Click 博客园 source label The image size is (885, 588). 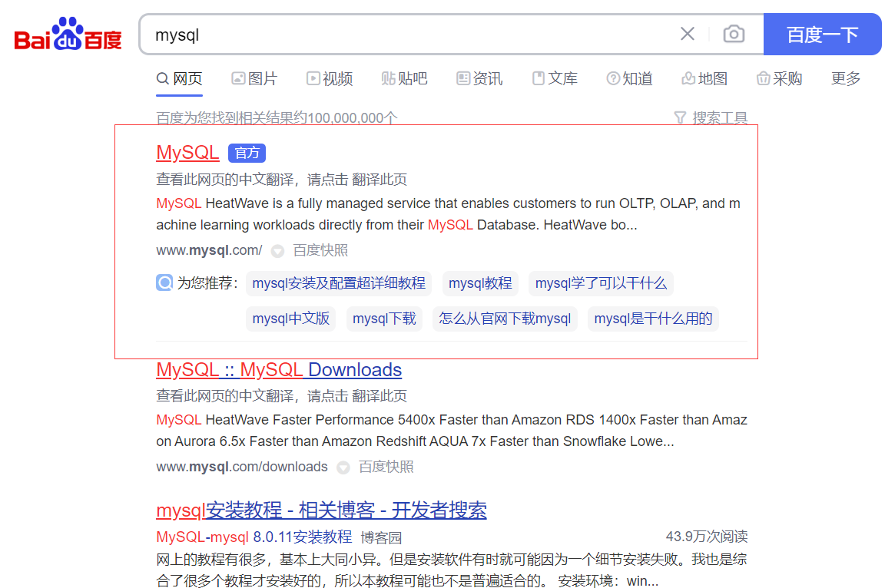(x=381, y=537)
